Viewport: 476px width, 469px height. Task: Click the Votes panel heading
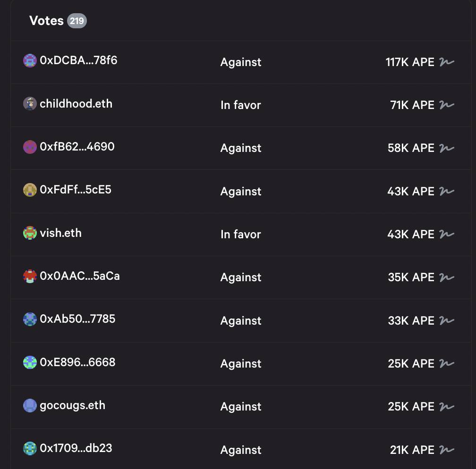coord(46,21)
